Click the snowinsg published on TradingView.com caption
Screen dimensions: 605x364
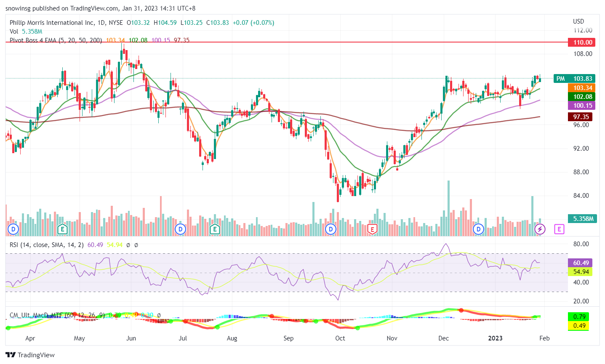click(100, 8)
